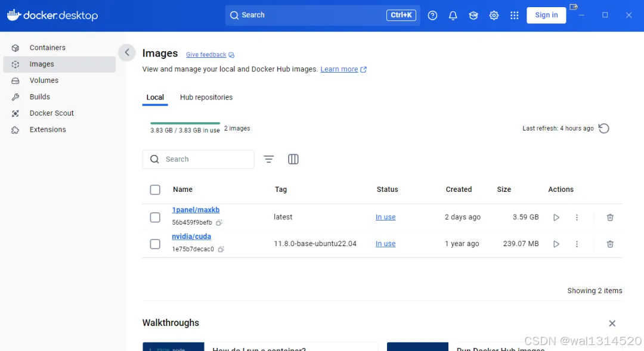Viewport: 644px width, 351px height.
Task: Select Images in the sidebar
Action: [x=59, y=64]
